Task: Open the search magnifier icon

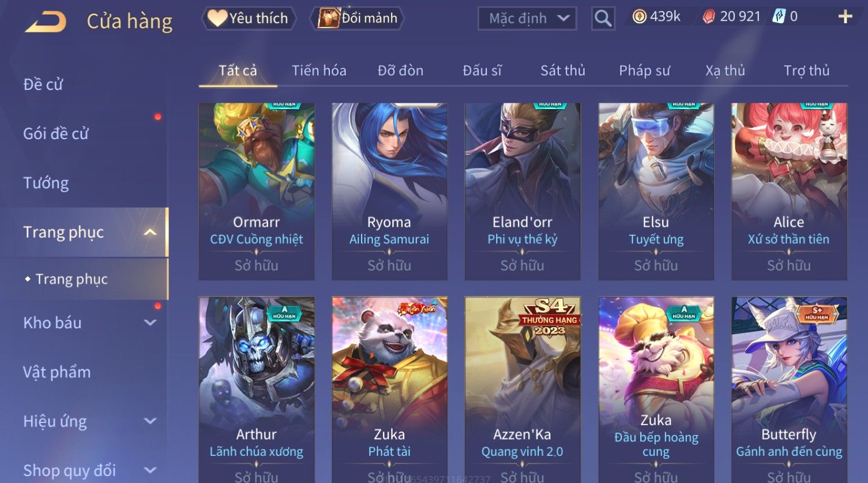Action: point(603,18)
